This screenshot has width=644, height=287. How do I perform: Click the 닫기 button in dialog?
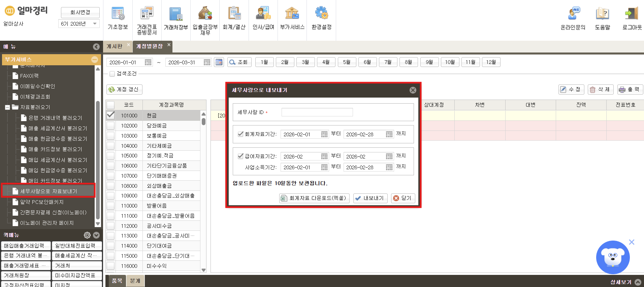click(x=403, y=198)
